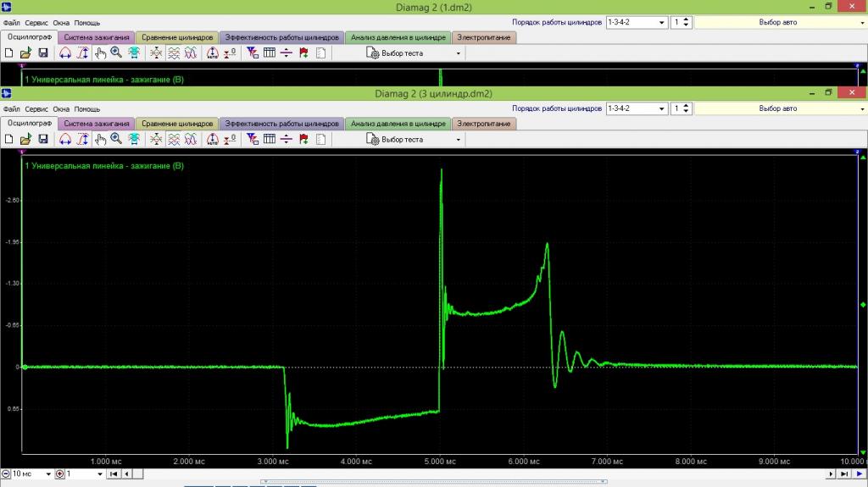Select hand pan tool in 1.dm2 window

(x=100, y=53)
